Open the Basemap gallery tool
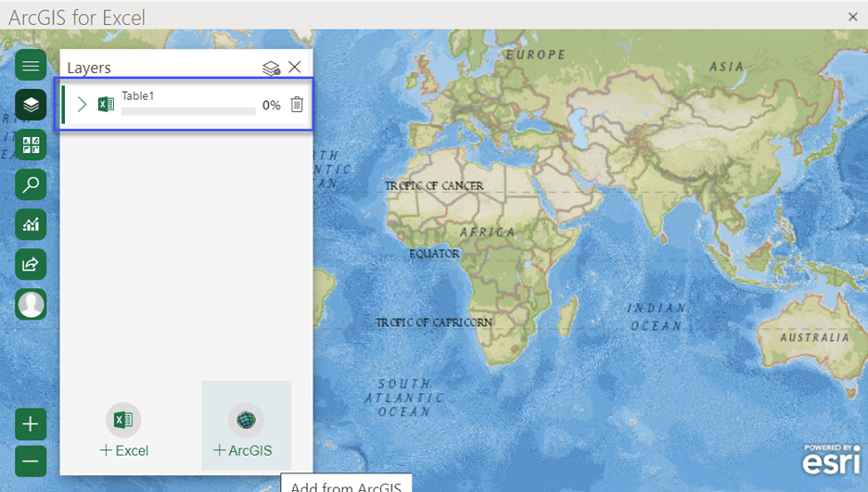Screen dimensions: 868x492 (x=31, y=145)
